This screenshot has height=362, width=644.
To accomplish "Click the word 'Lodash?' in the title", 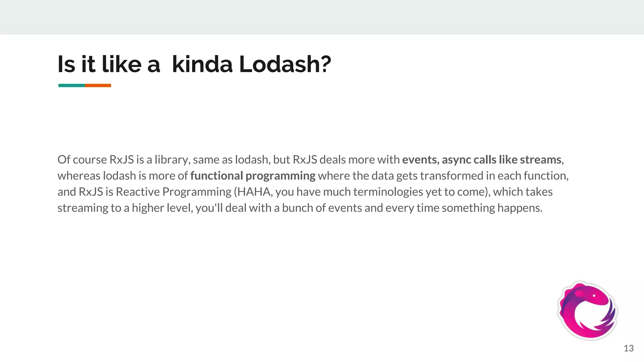I will 285,64.
